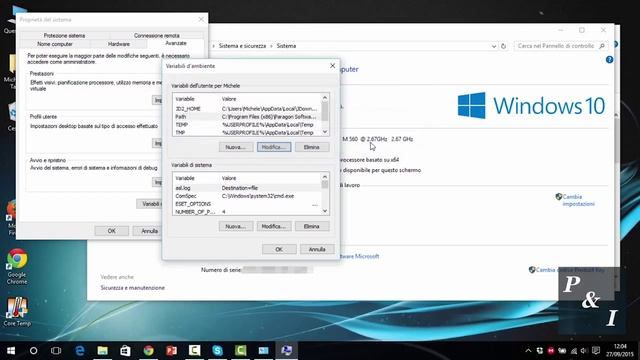Go to 'Sistema e sicurezza' breadcrumb
Viewport: 640px width, 360px height.
pyautogui.click(x=242, y=46)
